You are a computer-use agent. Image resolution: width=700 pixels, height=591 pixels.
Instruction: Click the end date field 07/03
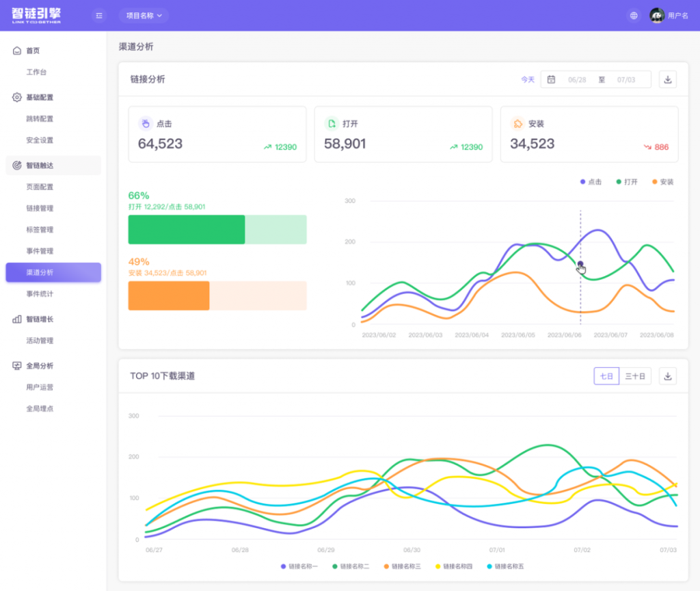click(x=626, y=79)
